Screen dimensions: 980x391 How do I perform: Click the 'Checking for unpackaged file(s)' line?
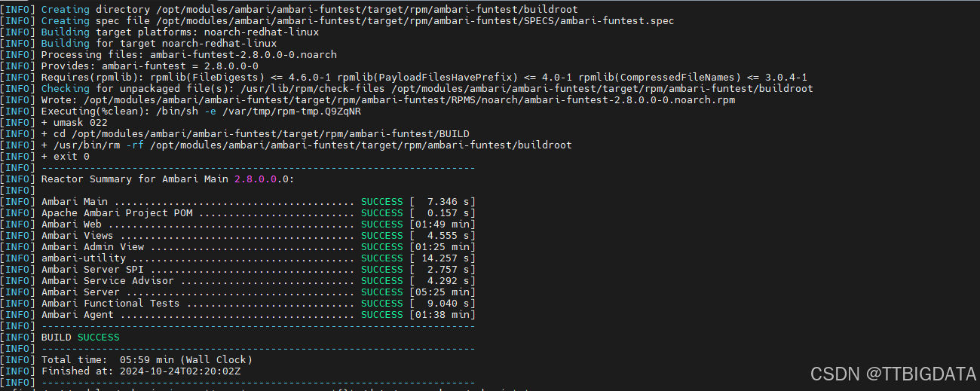pyautogui.click(x=406, y=89)
